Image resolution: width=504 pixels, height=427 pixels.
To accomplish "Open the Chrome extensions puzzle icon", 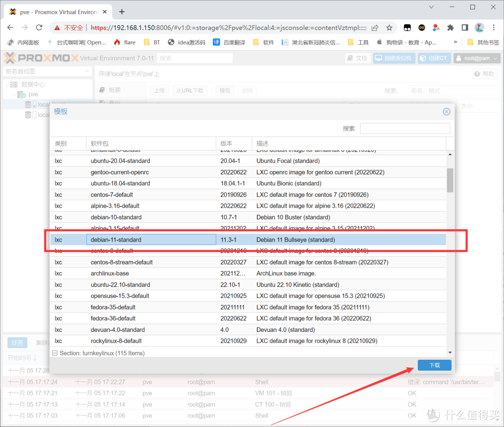I will tap(449, 28).
